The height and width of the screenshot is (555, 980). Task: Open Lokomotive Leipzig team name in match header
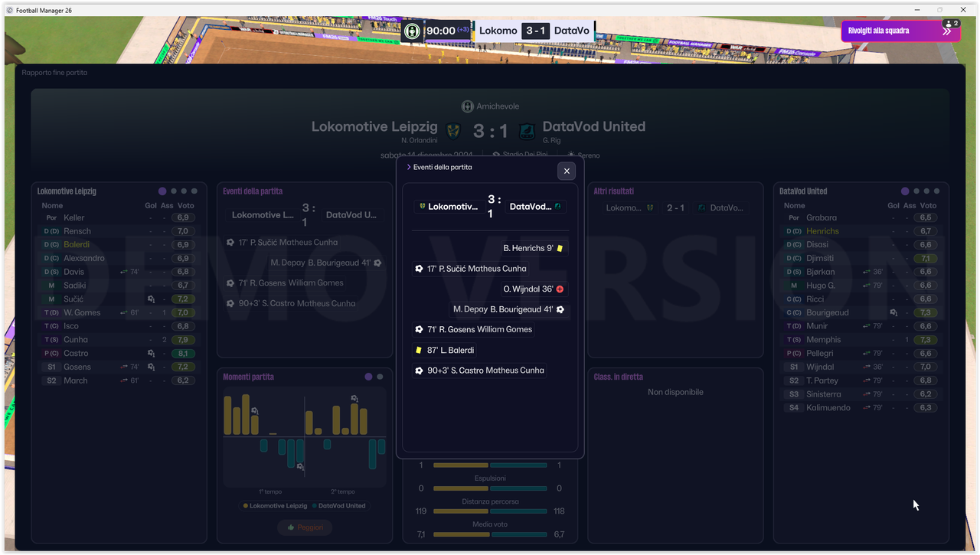374,127
